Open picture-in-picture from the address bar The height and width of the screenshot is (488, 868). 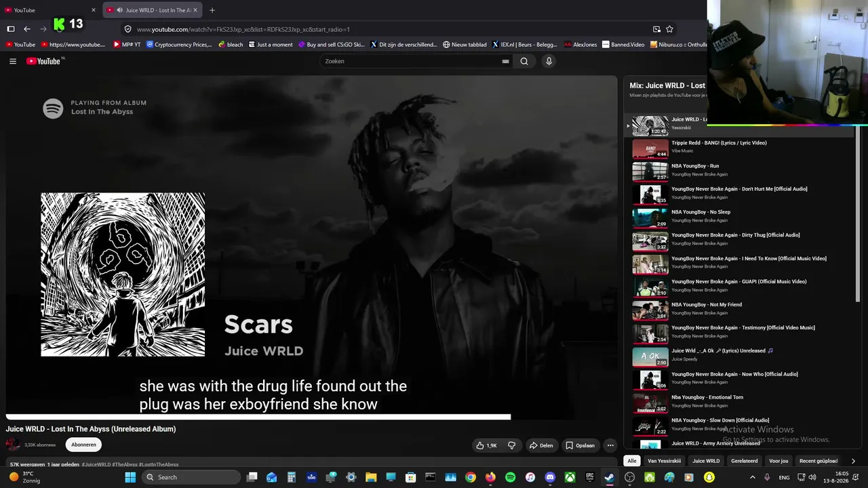tap(656, 29)
